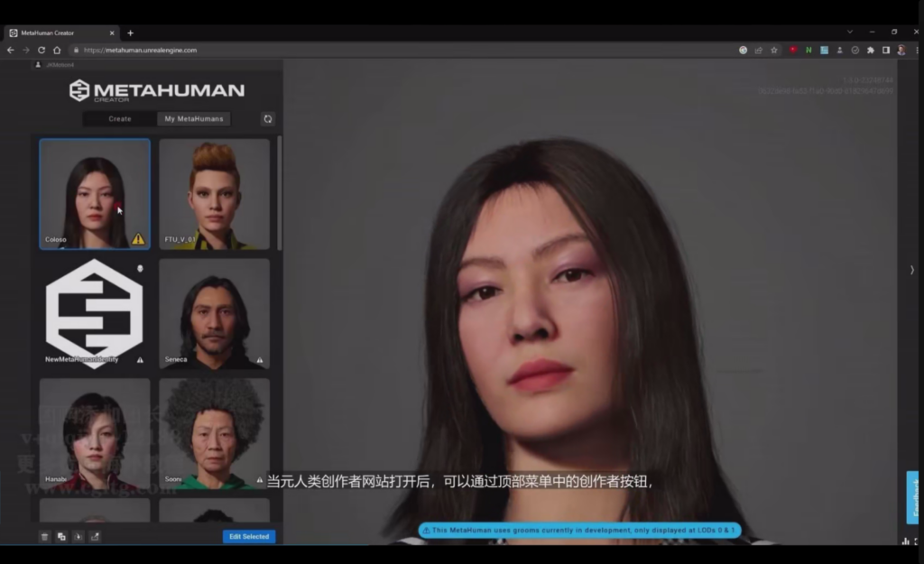The image size is (924, 564).
Task: Open the browser home page
Action: 57,51
